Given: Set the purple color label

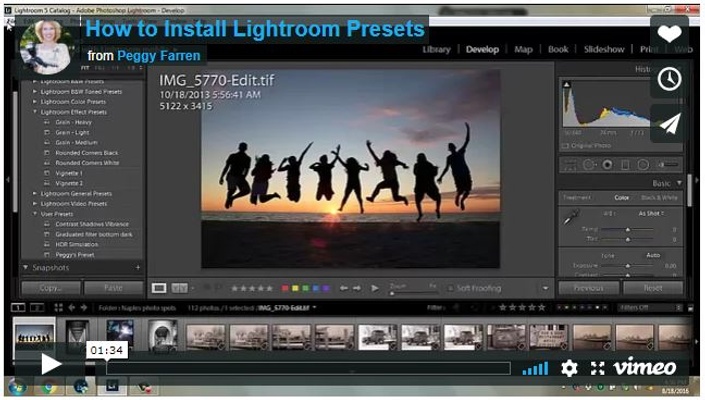Looking at the screenshot, I should pyautogui.click(x=326, y=288).
